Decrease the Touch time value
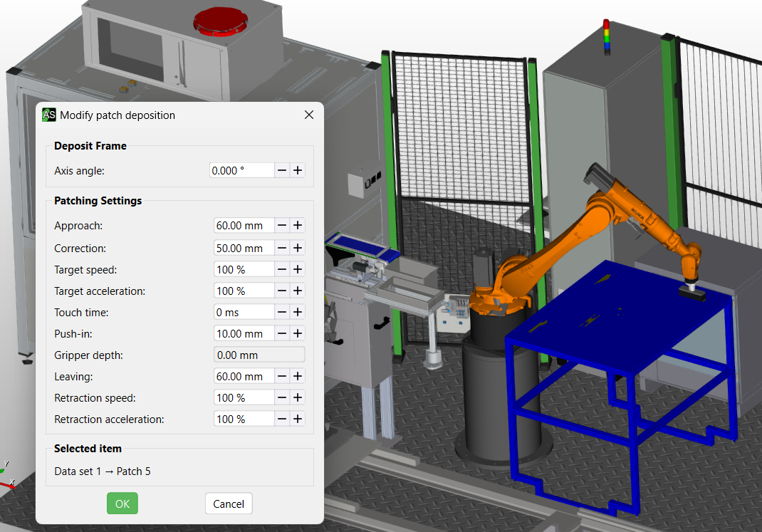The height and width of the screenshot is (532, 762). click(x=282, y=312)
